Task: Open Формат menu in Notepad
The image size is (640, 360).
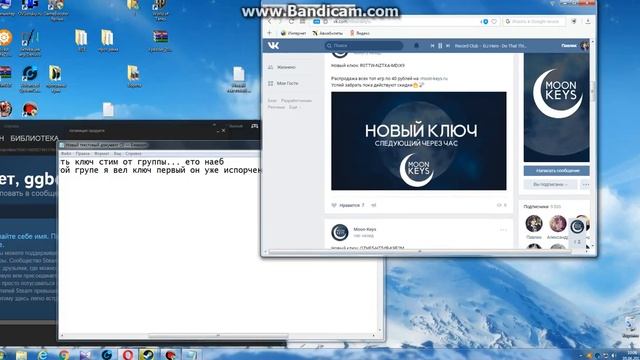Action: click(x=102, y=154)
